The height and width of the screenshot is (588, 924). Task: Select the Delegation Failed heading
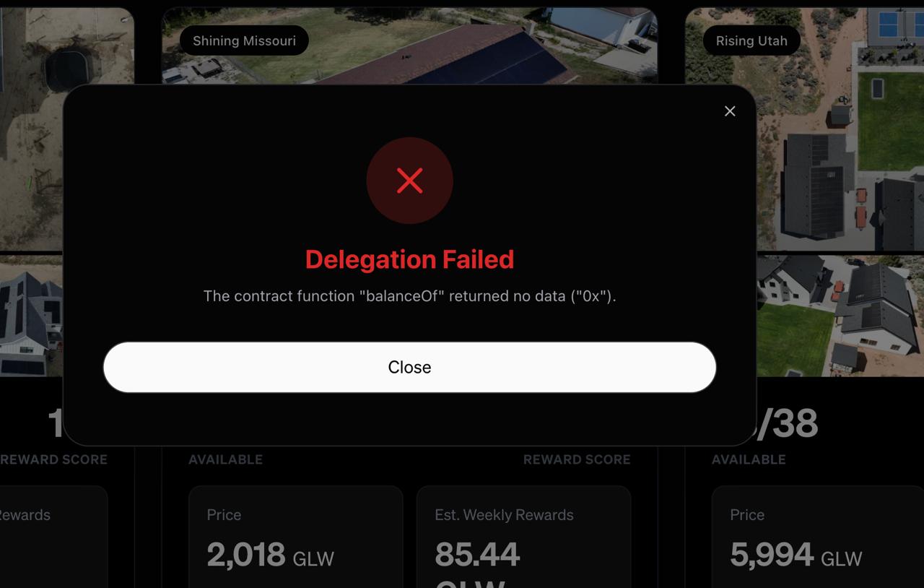tap(409, 259)
